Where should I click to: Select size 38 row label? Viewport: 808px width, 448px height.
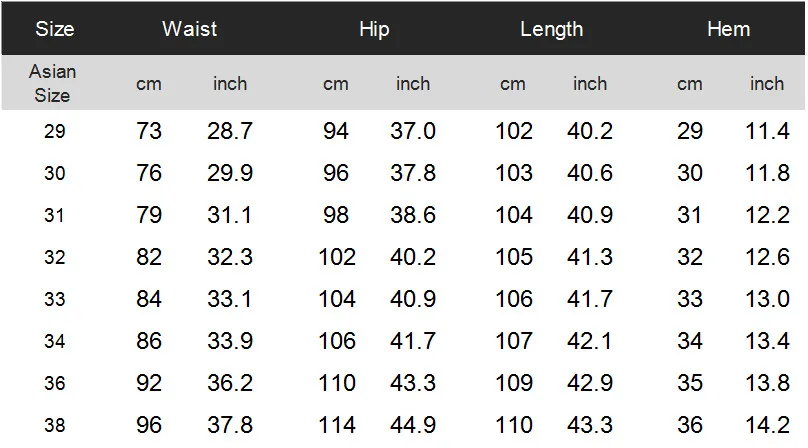(54, 425)
